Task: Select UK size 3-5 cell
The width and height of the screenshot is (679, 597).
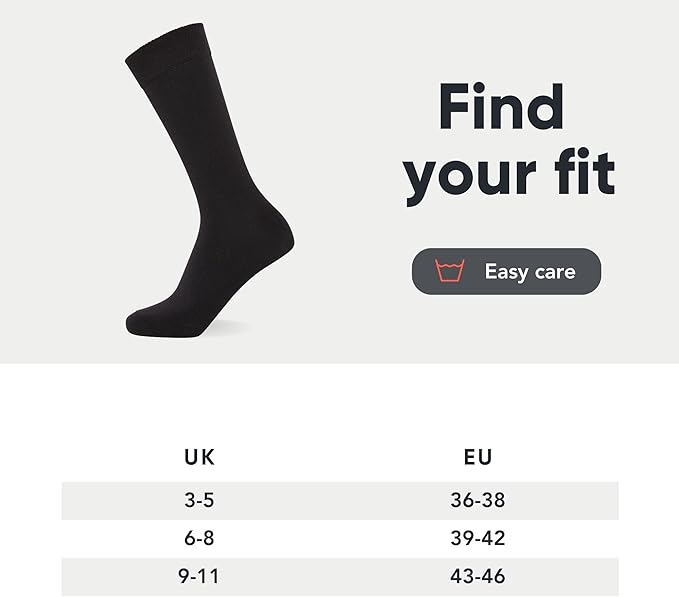Action: 200,500
